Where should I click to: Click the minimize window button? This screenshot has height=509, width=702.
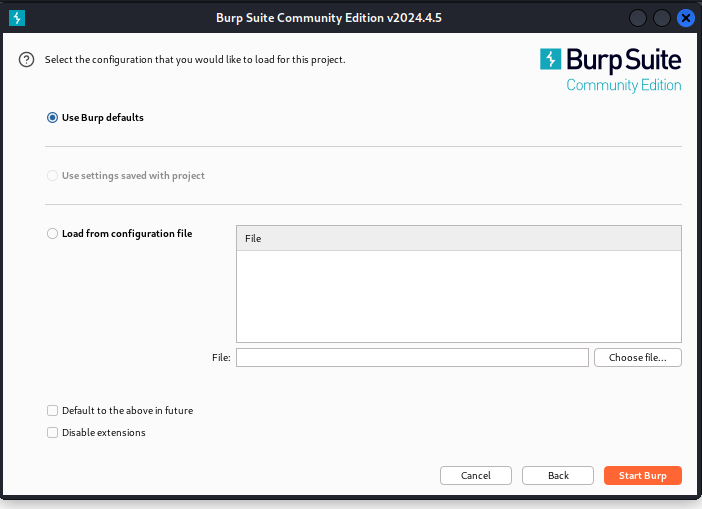point(638,18)
